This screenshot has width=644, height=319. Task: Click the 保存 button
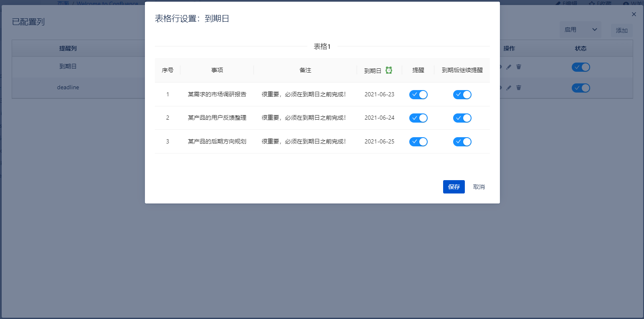pyautogui.click(x=454, y=187)
